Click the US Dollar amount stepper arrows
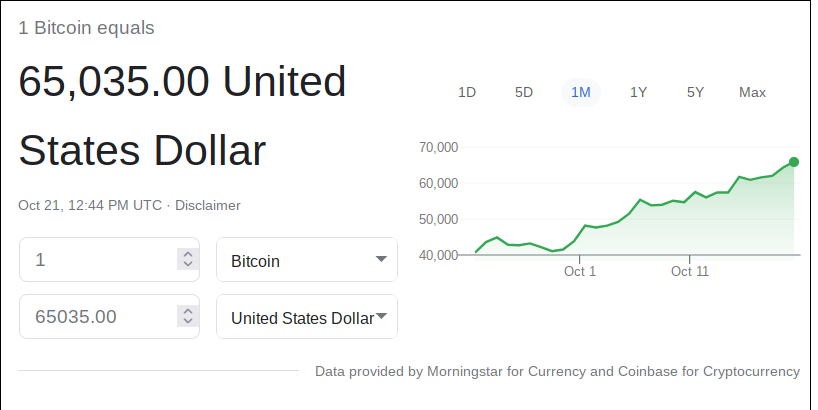818x410 pixels. 188,316
